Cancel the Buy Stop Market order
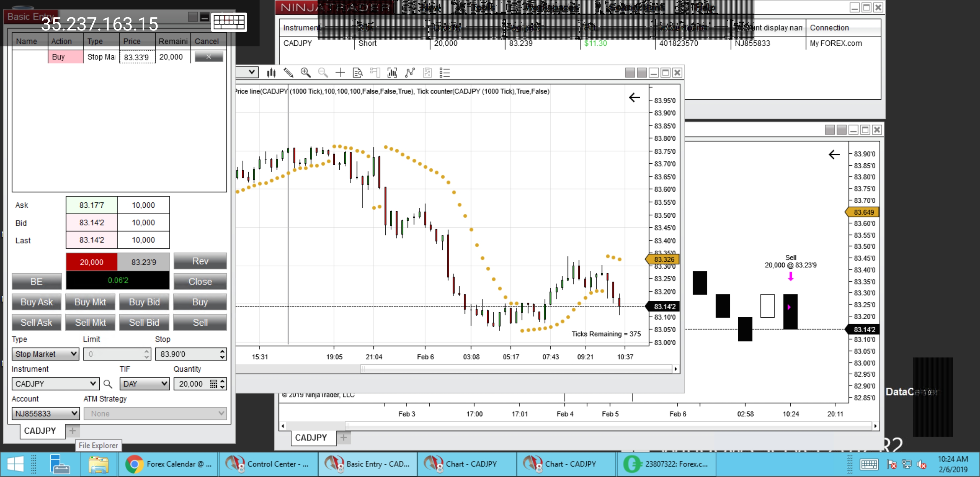Image resolution: width=980 pixels, height=477 pixels. pos(209,57)
